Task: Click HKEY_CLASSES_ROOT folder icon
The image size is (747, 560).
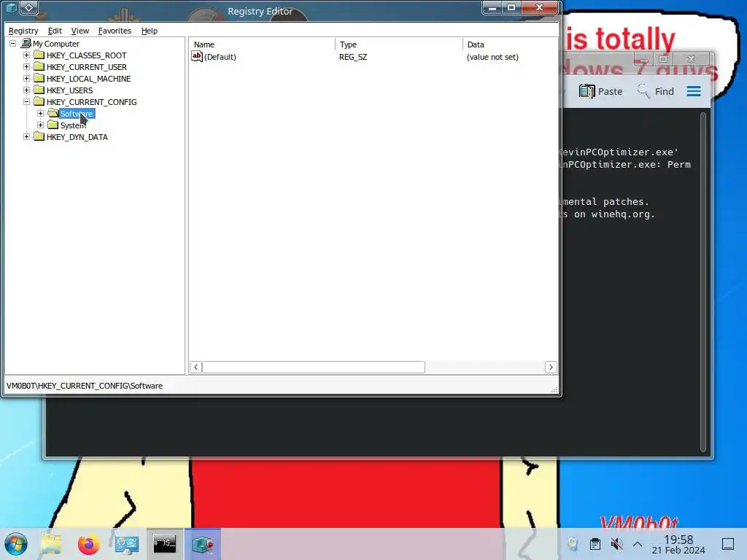Action: pos(39,55)
